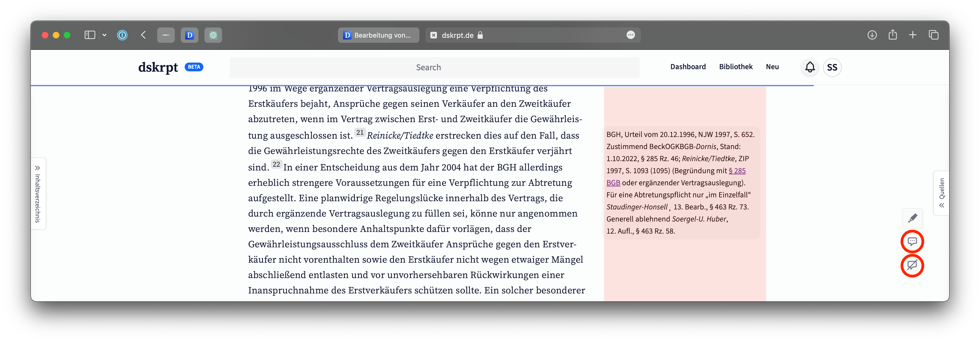This screenshot has width=980, height=342.
Task: Toggle the hide comments icon
Action: [x=912, y=265]
